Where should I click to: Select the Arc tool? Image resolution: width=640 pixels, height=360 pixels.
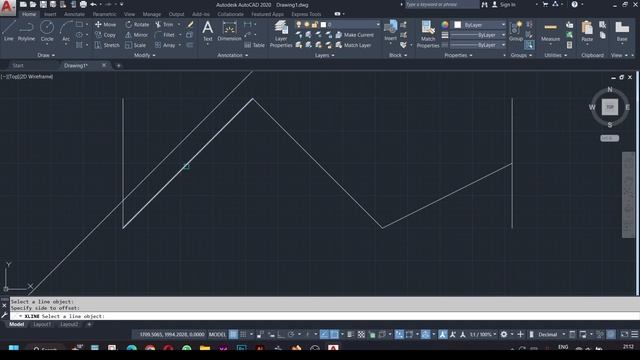[x=66, y=31]
